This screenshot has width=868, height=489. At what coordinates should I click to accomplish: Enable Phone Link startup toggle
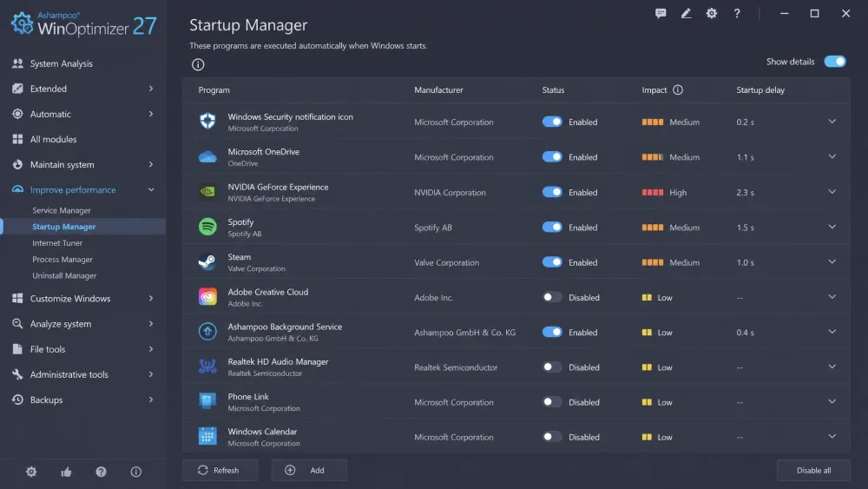552,402
